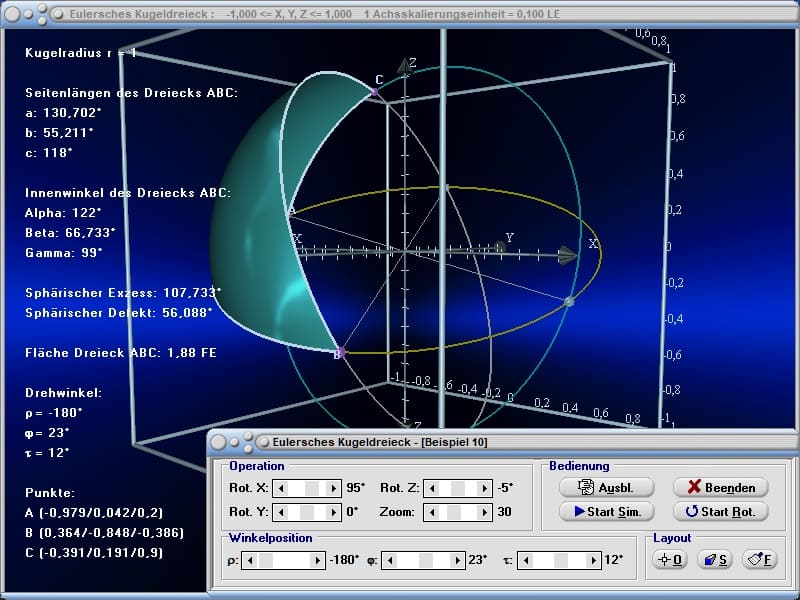Click point A coordinates text
Viewport: 800px width, 600px height.
click(94, 513)
